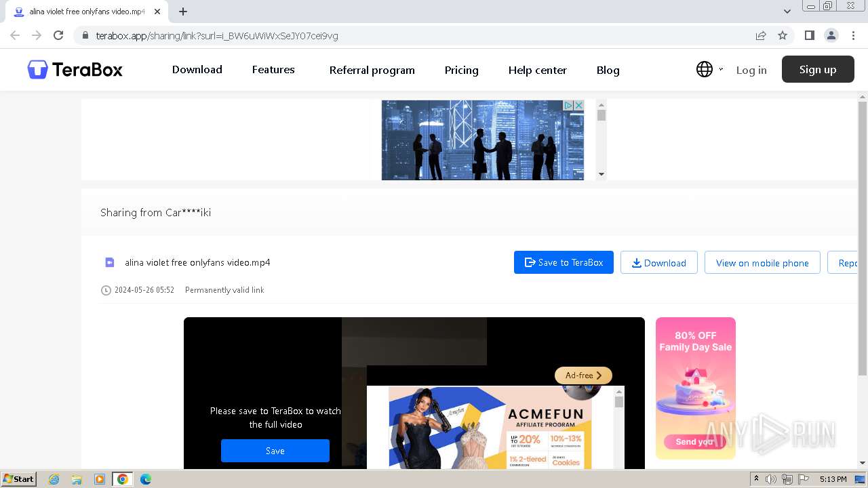Click the blue Save button on video
The width and height of the screenshot is (868, 488).
[275, 451]
